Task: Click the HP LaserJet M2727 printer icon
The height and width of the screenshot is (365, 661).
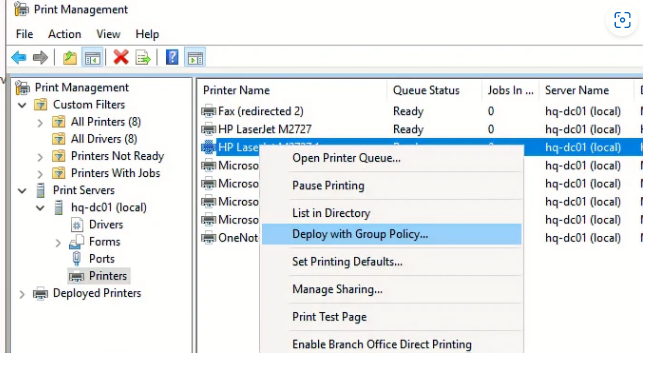Action: pyautogui.click(x=209, y=129)
